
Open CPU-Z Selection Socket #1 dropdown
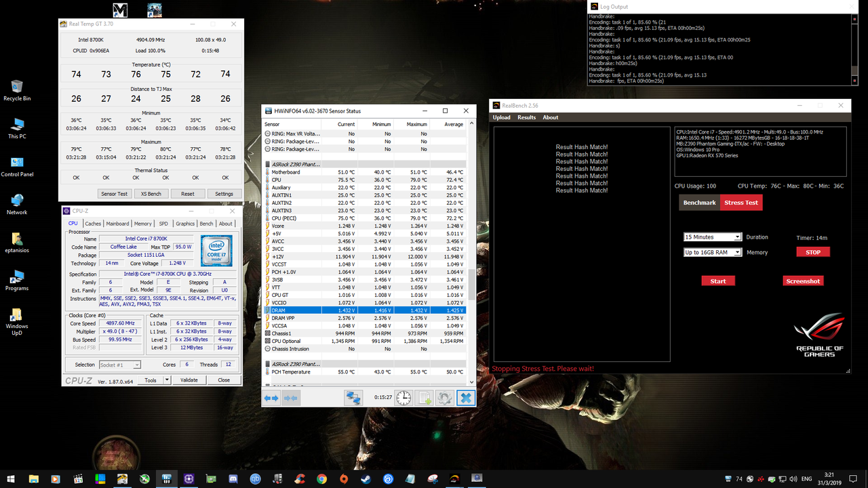120,365
